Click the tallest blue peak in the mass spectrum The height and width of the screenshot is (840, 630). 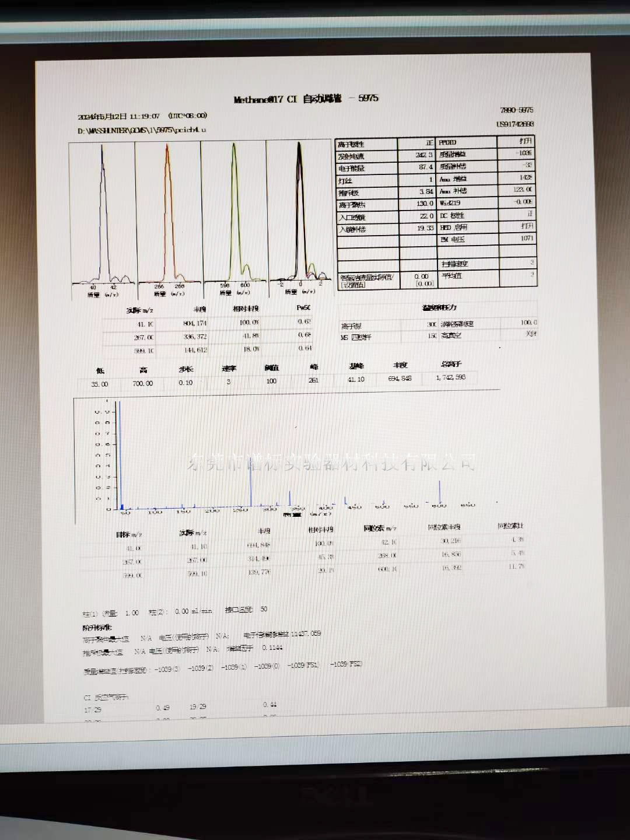coord(120,455)
